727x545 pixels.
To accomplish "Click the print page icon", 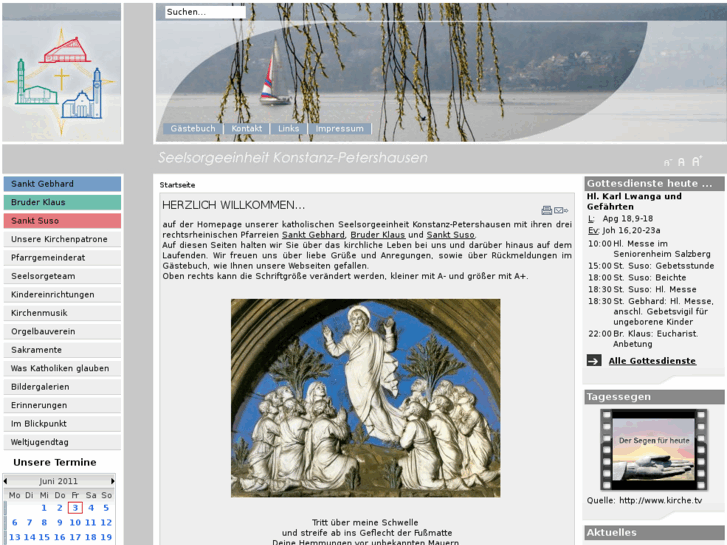I will click(546, 210).
